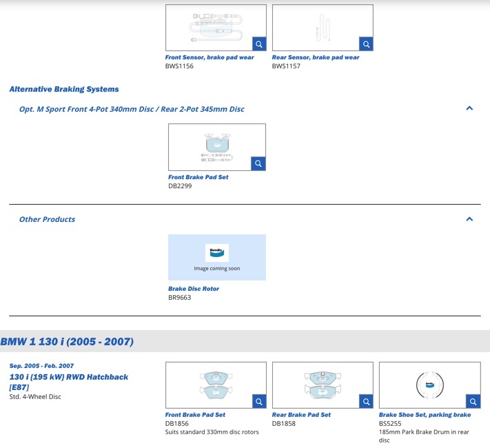This screenshot has width=490, height=448.
Task: Magnify the BS5255 Brake Shoe Set image
Action: 473,401
